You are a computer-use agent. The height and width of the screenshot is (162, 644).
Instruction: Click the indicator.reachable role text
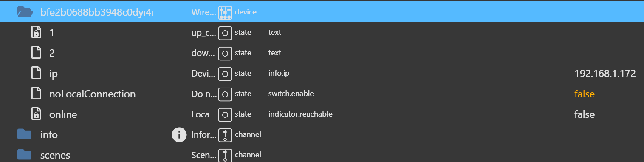(300, 114)
